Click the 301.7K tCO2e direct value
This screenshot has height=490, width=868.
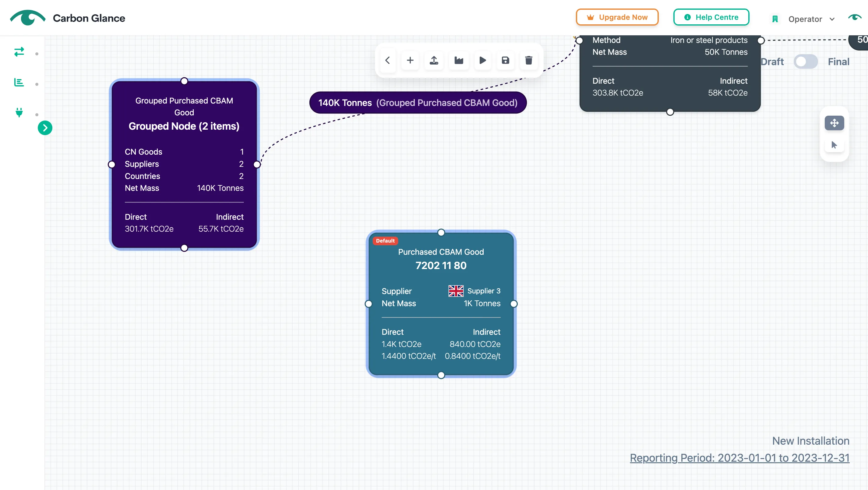(x=149, y=229)
